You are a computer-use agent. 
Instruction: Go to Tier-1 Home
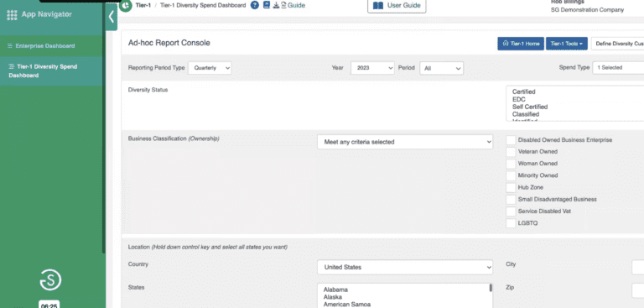coord(521,44)
